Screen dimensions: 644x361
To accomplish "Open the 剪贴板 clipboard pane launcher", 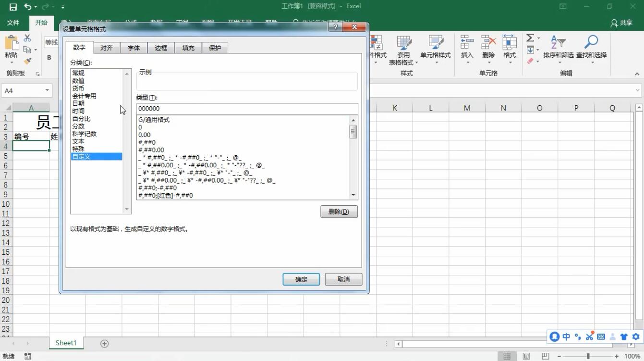I will (x=37, y=74).
